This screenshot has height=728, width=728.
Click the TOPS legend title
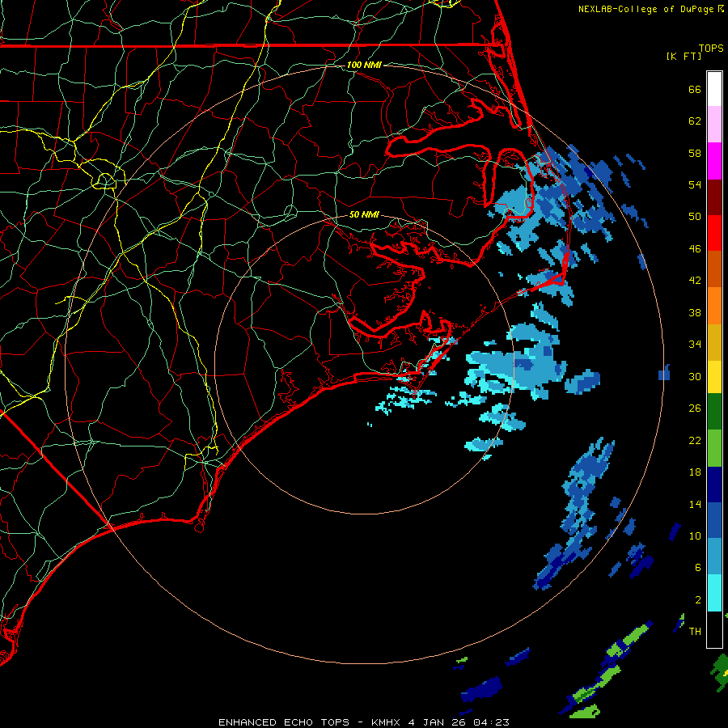(711, 48)
